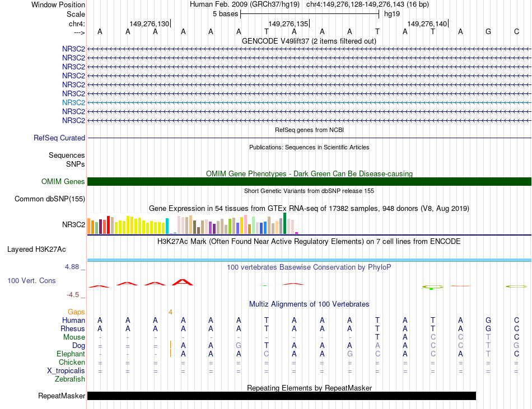This screenshot has width=532, height=409.
Task: Select the Elephant species label
Action: [71, 354]
